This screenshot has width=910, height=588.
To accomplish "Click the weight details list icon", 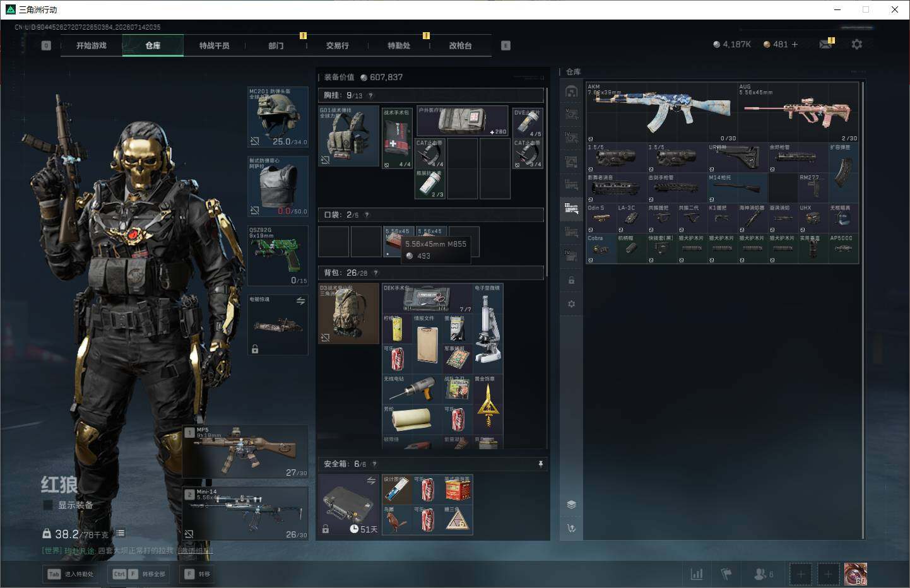I will click(120, 533).
